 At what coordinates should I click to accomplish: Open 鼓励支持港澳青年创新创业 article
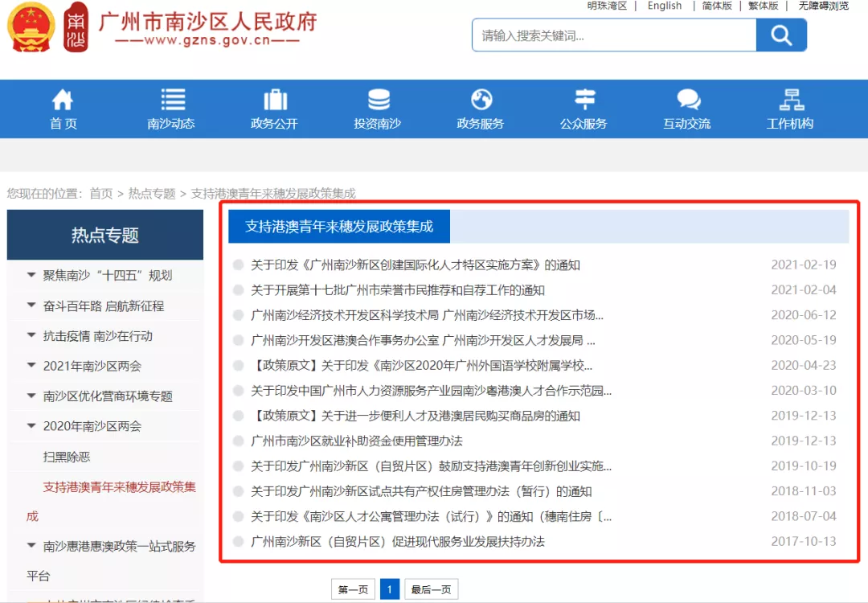tap(432, 466)
